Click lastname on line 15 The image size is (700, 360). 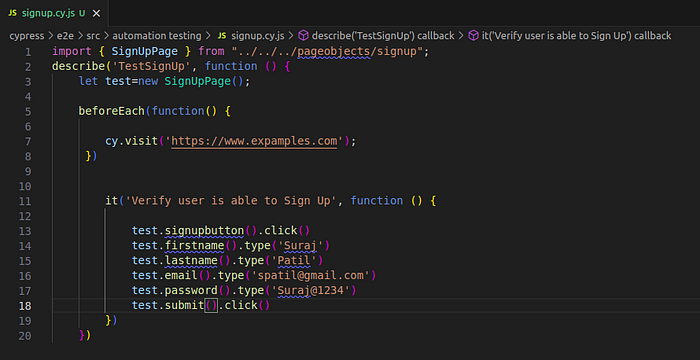point(191,260)
